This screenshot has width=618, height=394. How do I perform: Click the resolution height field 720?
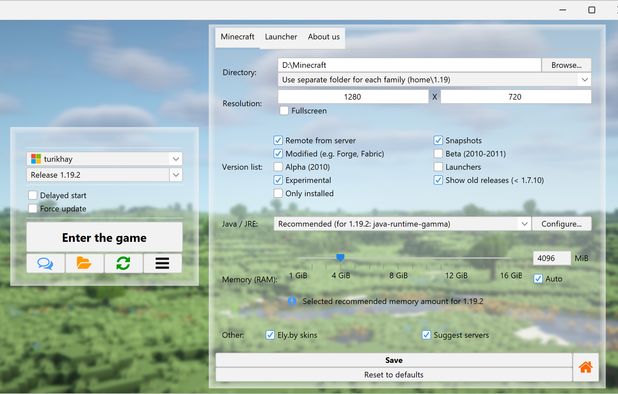coord(516,97)
